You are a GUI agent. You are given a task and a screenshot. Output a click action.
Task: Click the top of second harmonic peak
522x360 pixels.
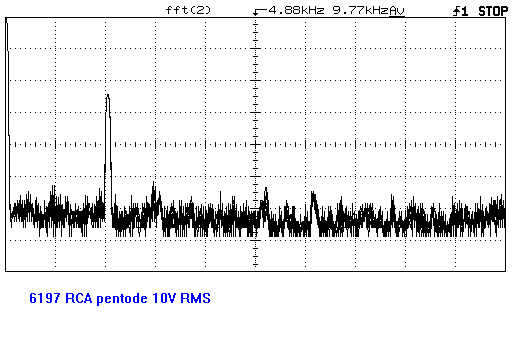point(108,97)
